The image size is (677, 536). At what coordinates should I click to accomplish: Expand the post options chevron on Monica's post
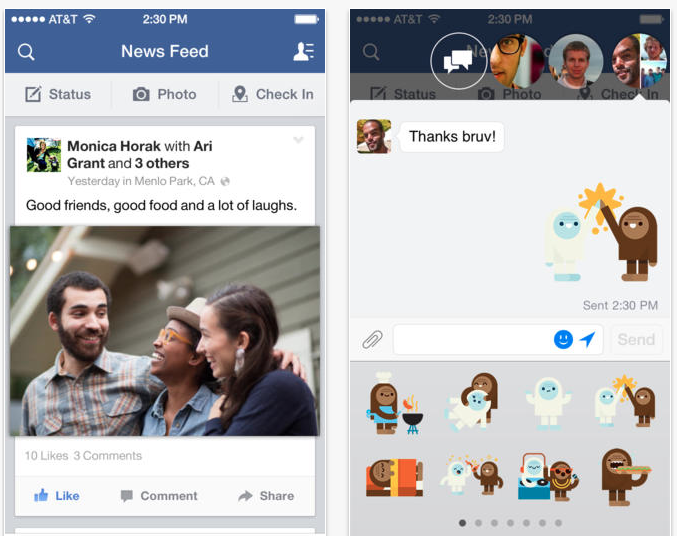click(298, 140)
